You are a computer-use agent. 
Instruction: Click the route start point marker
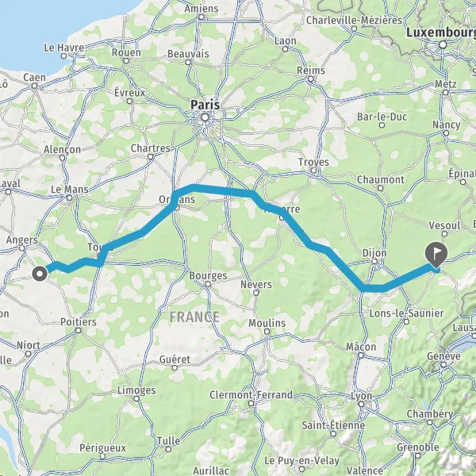coord(40,274)
